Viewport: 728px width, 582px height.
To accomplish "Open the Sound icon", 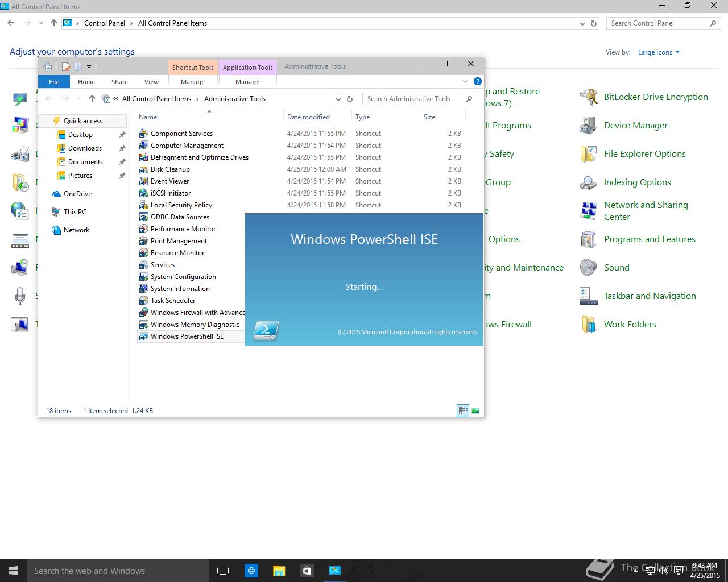I will (x=588, y=268).
